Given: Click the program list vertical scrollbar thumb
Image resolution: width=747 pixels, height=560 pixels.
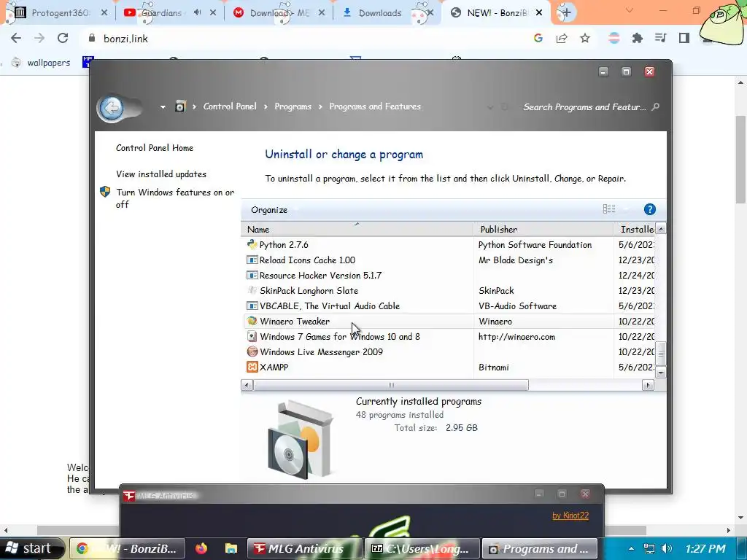Looking at the screenshot, I should point(661,354).
